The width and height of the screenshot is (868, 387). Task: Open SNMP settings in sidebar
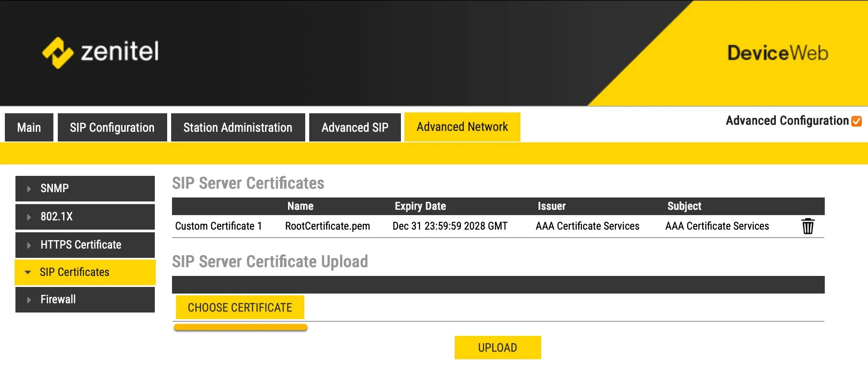[x=85, y=189]
